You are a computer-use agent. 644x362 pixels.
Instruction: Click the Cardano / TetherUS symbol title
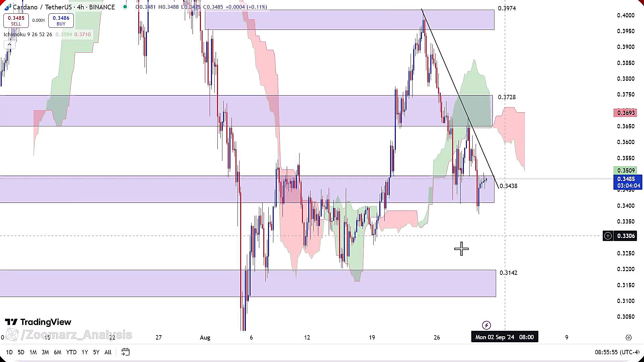click(x=64, y=7)
